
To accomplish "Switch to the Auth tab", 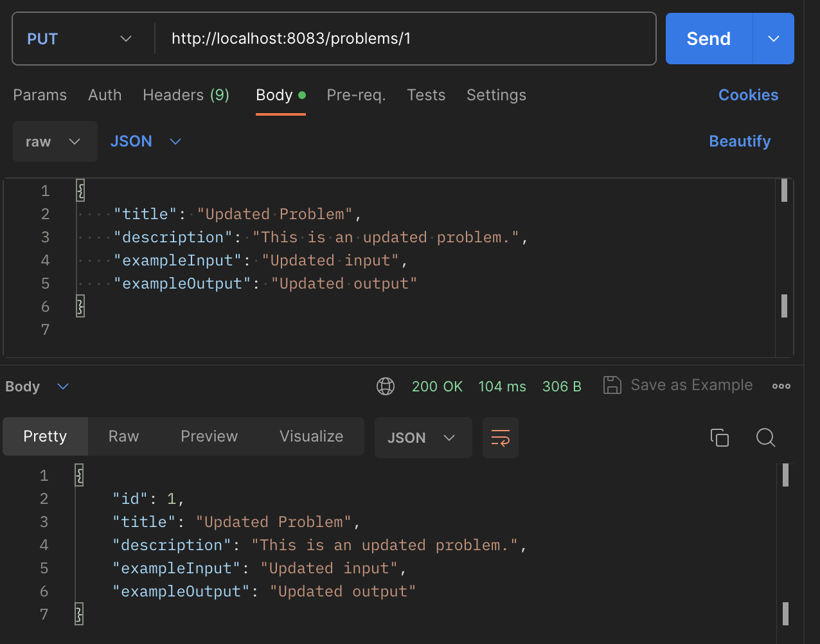I will click(105, 95).
